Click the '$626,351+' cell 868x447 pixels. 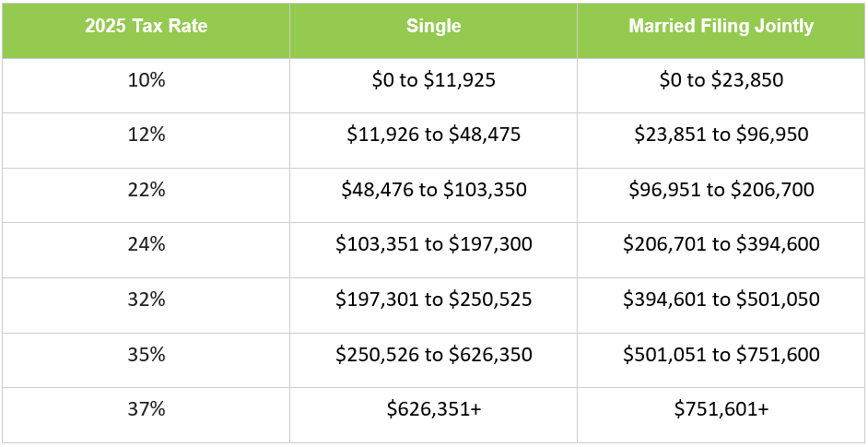click(x=433, y=416)
